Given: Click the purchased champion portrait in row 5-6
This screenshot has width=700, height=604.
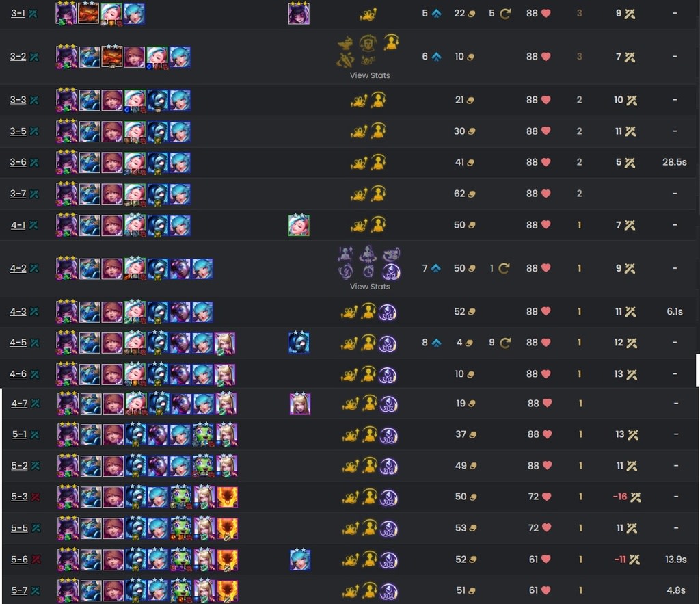Looking at the screenshot, I should point(300,560).
